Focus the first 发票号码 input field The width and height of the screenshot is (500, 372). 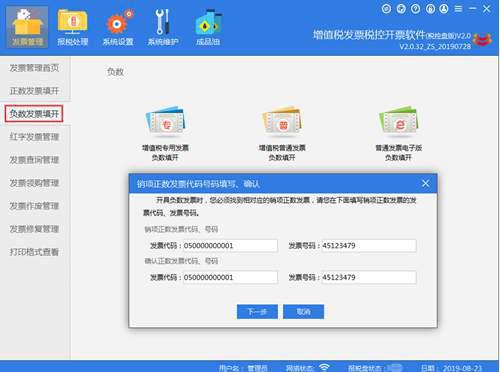pyautogui.click(x=369, y=246)
